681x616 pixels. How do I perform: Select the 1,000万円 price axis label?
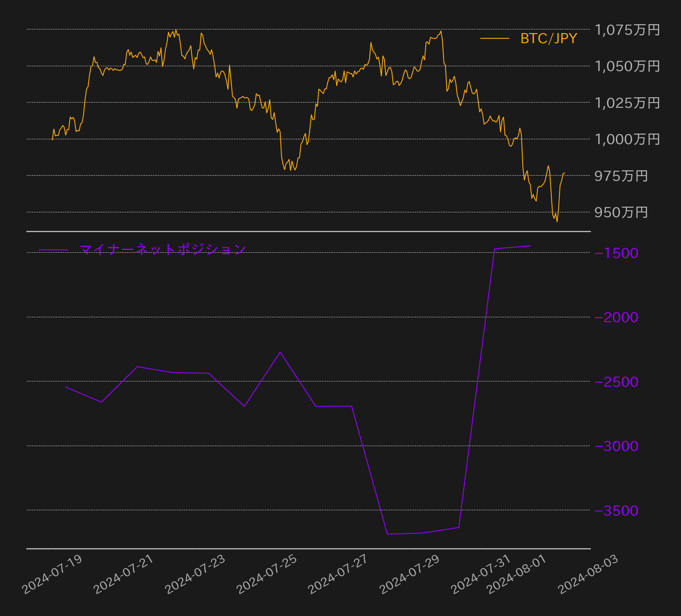(x=627, y=139)
